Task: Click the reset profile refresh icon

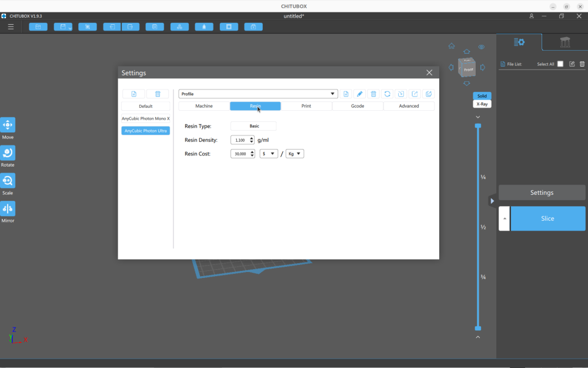Action: (x=387, y=94)
